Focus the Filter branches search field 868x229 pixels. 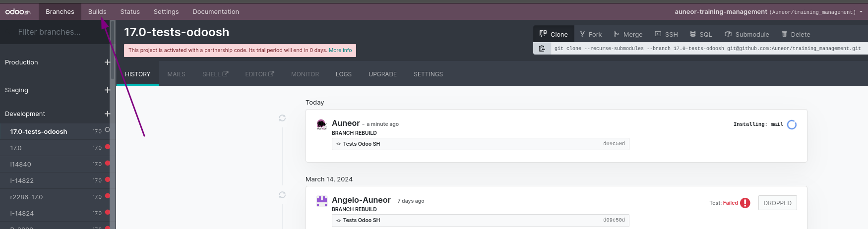coord(55,32)
